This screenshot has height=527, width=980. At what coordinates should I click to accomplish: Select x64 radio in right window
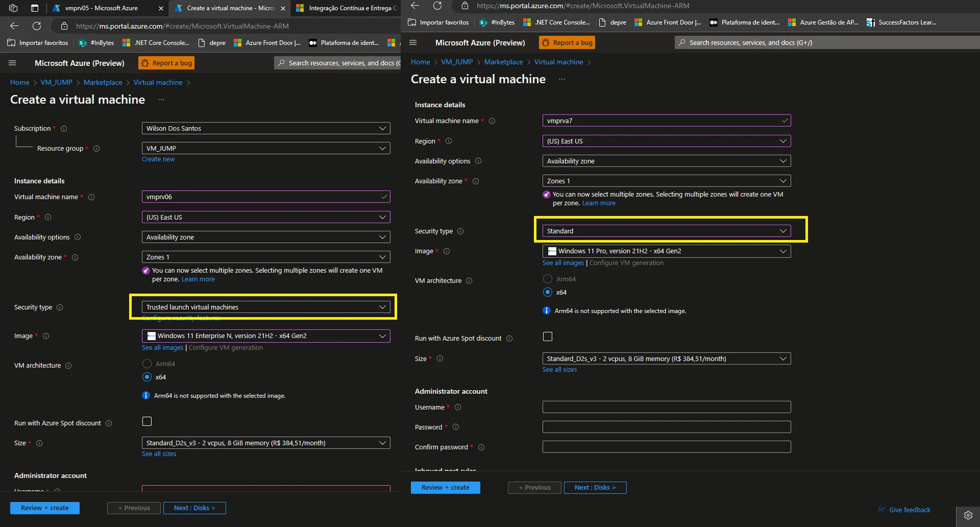tap(548, 292)
